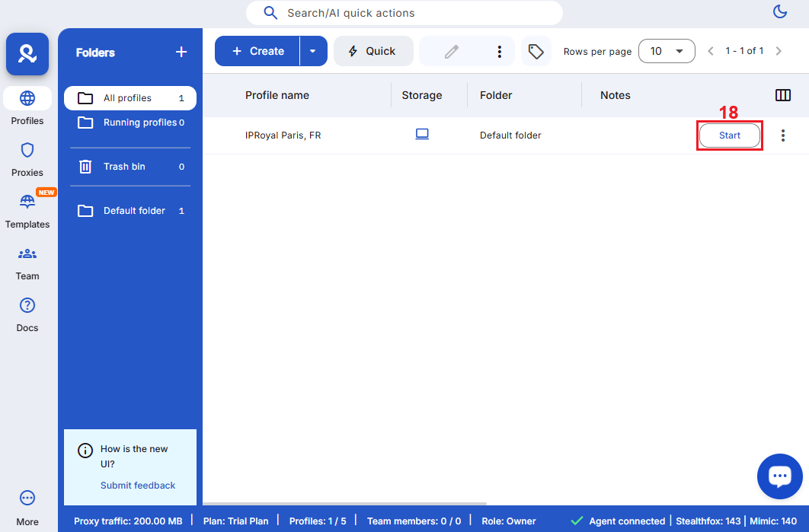Click the Quick profile button
Viewport: 809px width, 532px height.
[x=373, y=51]
